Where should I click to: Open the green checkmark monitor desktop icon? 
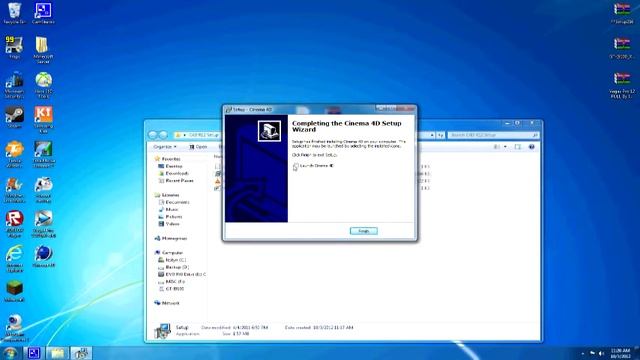pyautogui.click(x=43, y=154)
